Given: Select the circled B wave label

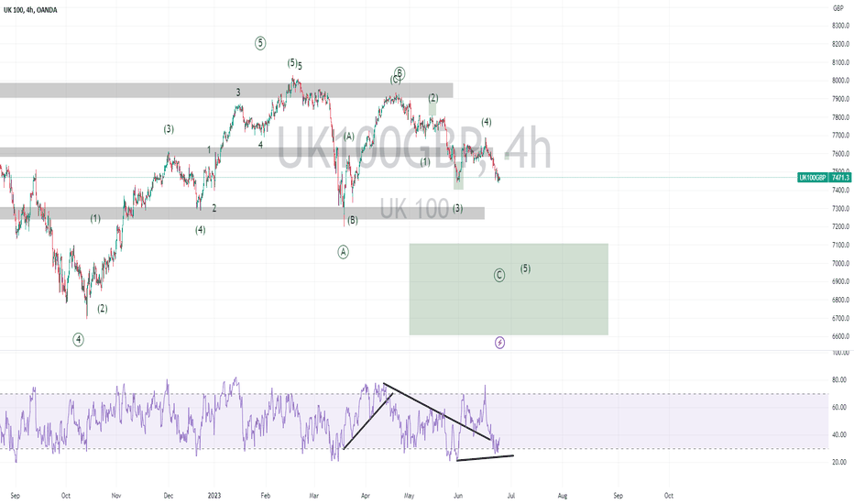Looking at the screenshot, I should (400, 73).
